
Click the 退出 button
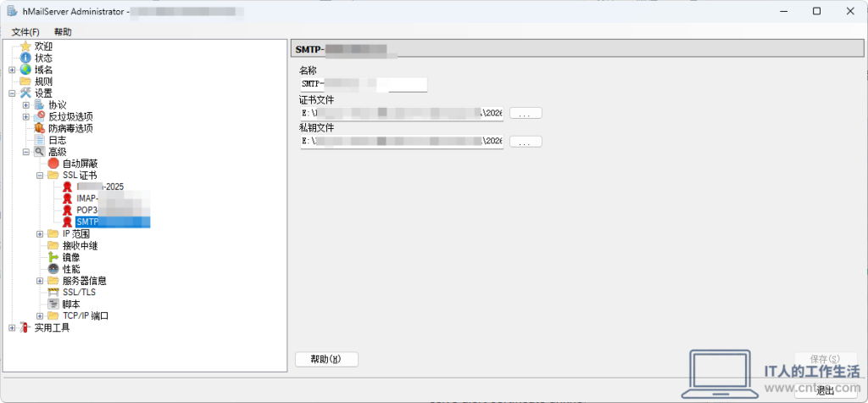coord(826,389)
